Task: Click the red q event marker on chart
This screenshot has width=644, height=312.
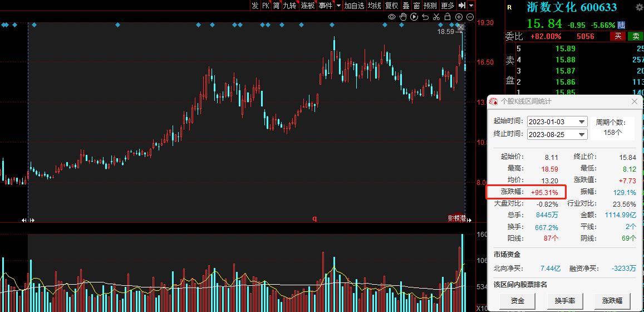Action: (x=314, y=219)
